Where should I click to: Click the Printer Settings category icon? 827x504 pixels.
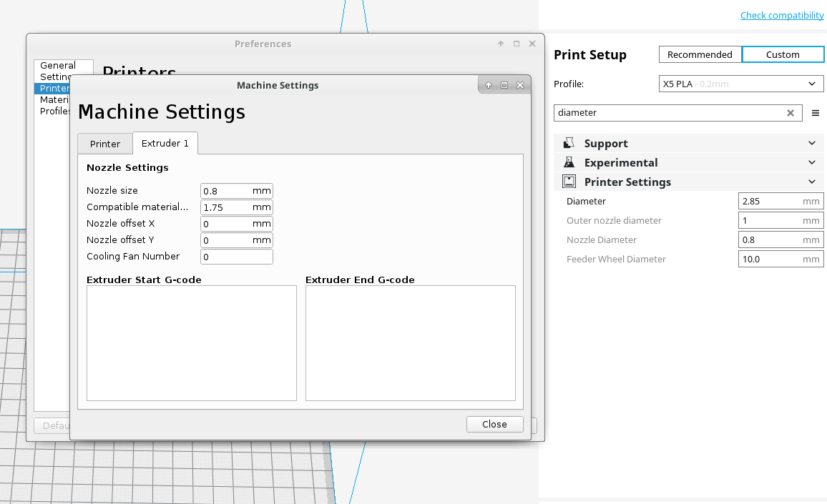tap(569, 182)
